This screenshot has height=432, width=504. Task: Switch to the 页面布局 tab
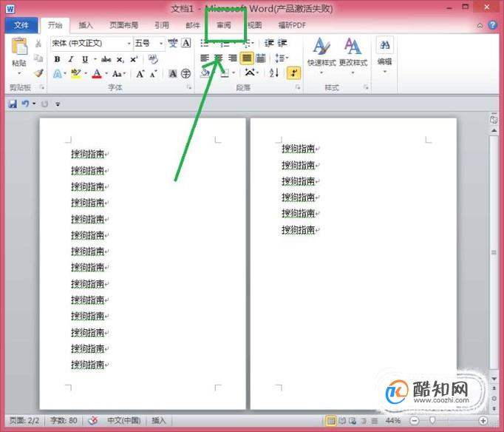(x=123, y=25)
